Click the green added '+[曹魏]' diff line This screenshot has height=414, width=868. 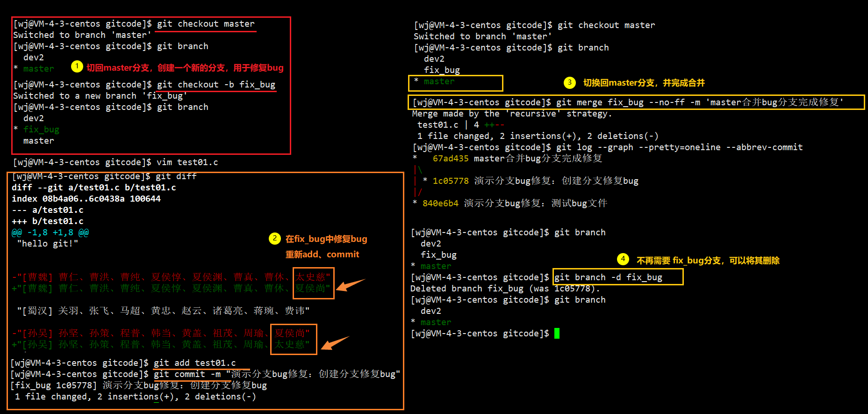[x=171, y=288]
